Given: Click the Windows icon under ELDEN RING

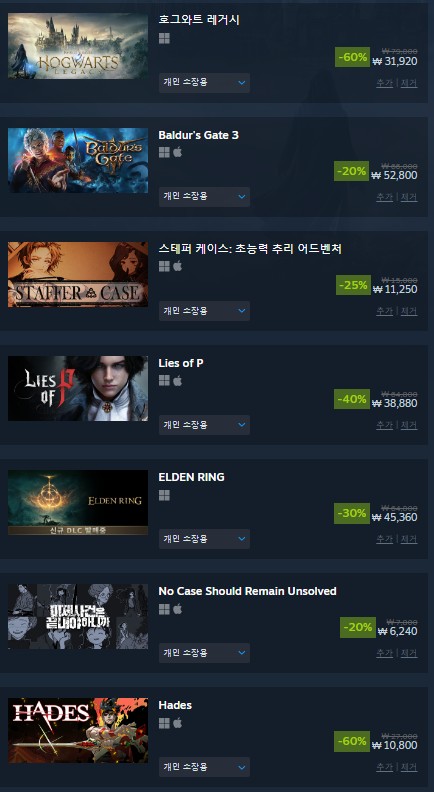Looking at the screenshot, I should 164,495.
